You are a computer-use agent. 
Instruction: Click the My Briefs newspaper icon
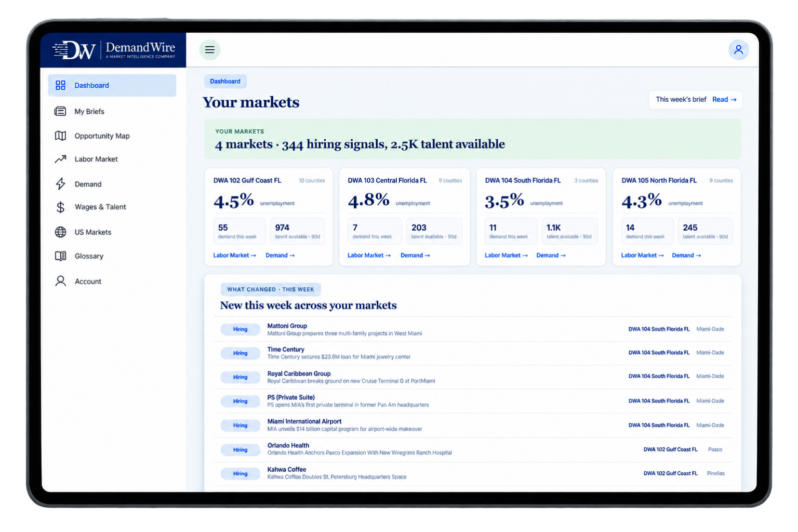(61, 111)
